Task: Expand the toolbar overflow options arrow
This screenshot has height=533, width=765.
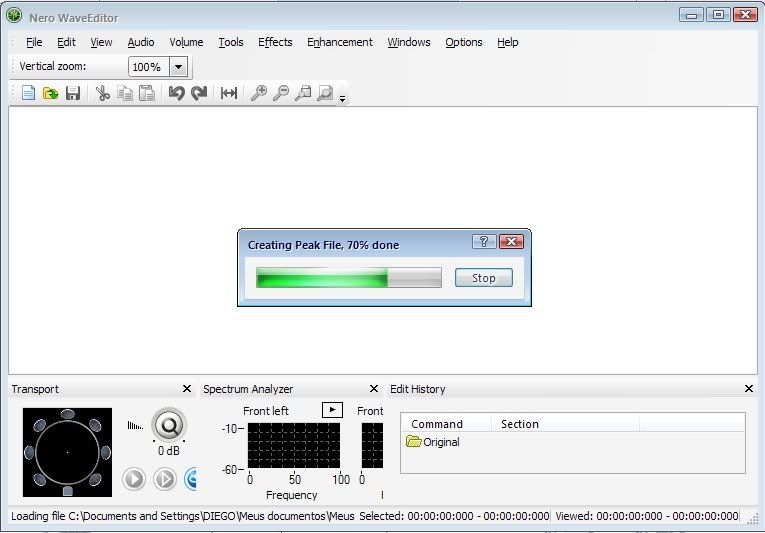Action: pos(343,98)
